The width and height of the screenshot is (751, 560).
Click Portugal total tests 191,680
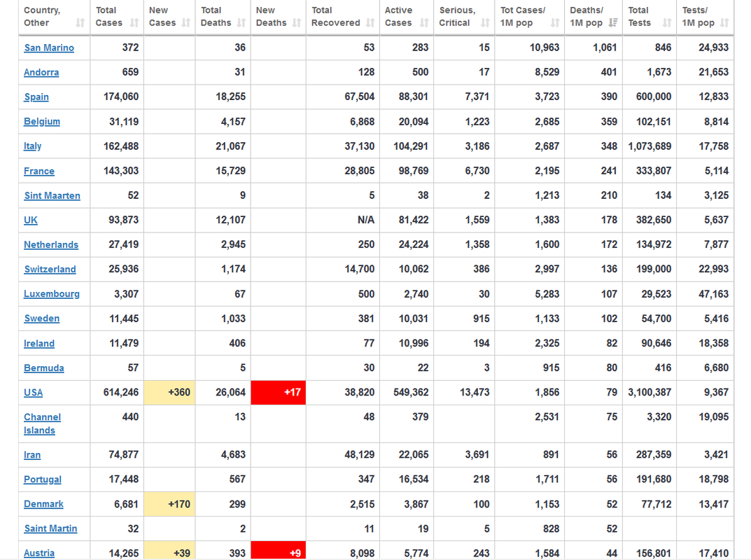[x=654, y=479]
